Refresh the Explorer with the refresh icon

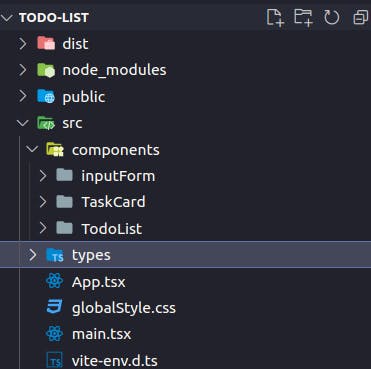pyautogui.click(x=332, y=17)
